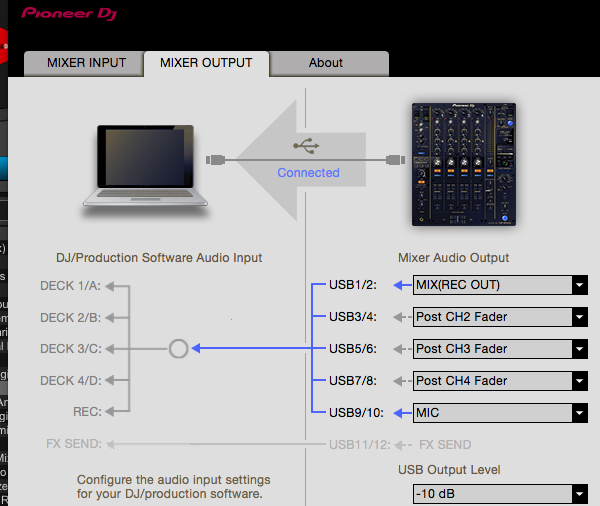
Task: Click the Pioneer DJ logo
Action: click(69, 13)
